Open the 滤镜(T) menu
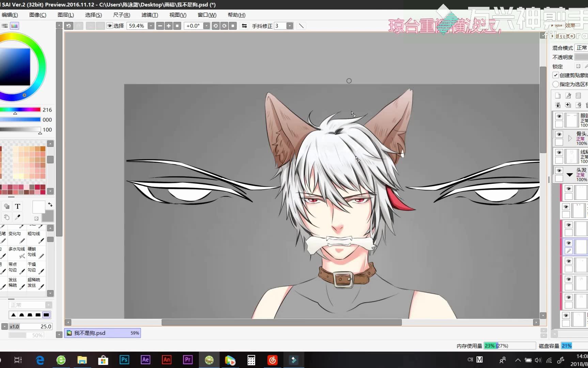Image resolution: width=588 pixels, height=368 pixels. [150, 15]
